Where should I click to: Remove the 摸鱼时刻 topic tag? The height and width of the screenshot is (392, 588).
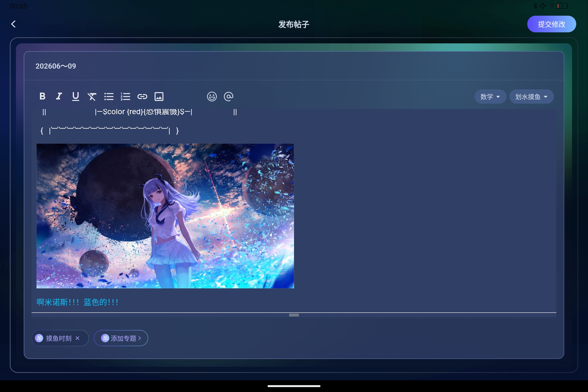point(77,338)
